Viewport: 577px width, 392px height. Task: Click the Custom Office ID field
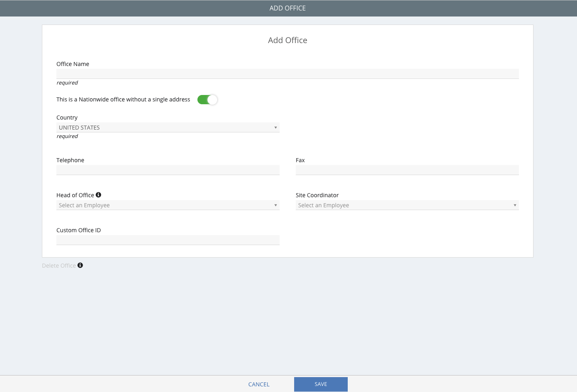click(168, 240)
